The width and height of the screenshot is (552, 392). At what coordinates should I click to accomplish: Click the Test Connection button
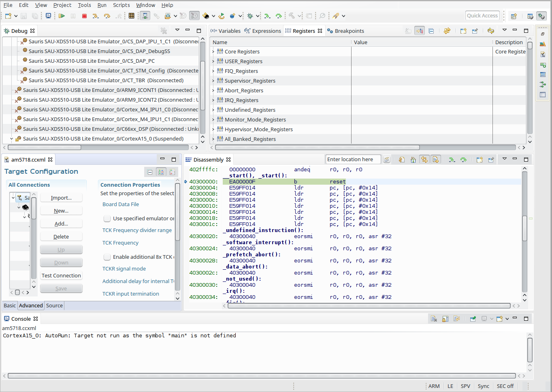[x=61, y=276]
